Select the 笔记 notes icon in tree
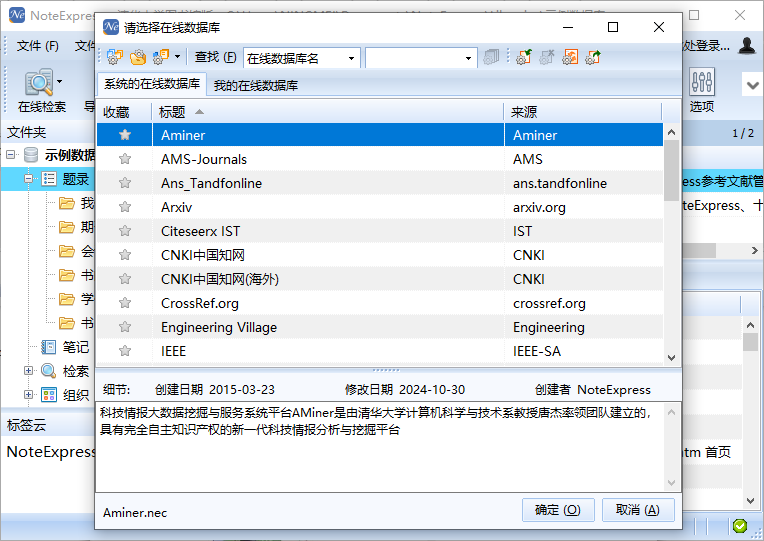The image size is (764, 541). [x=49, y=347]
